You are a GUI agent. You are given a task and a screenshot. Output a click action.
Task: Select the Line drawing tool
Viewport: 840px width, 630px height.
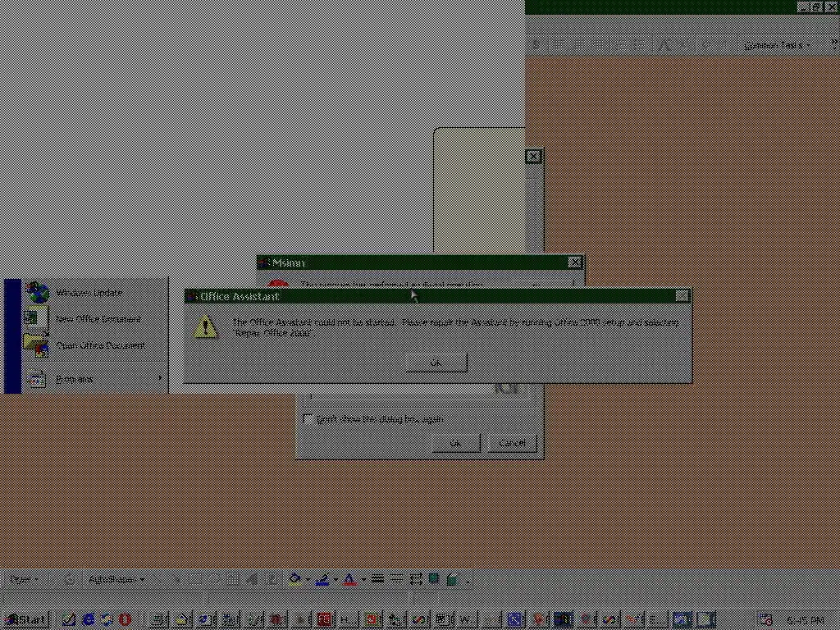157,579
